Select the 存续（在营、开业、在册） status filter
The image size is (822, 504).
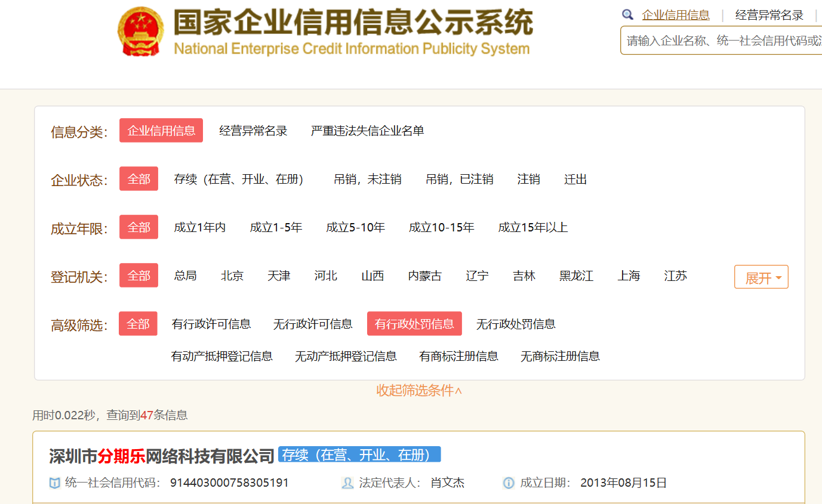241,179
